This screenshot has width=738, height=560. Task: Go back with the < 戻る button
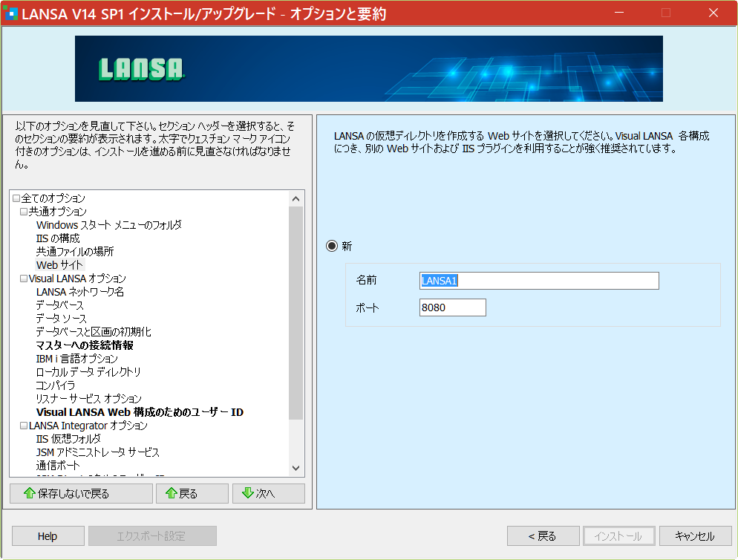(543, 536)
